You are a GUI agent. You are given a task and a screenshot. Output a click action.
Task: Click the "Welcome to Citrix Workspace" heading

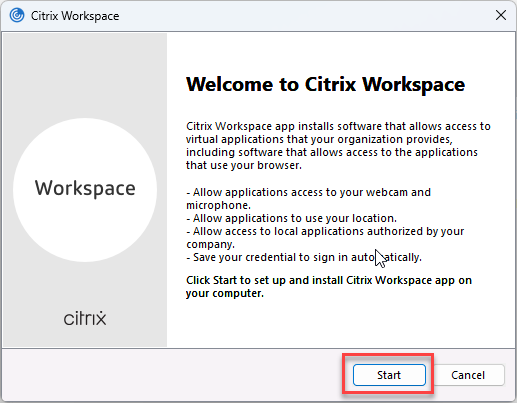(x=325, y=85)
